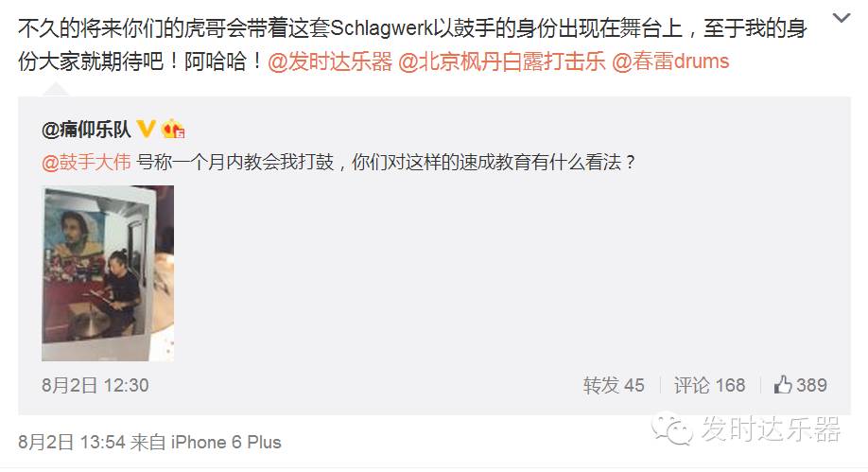Open the original post timestamp 8月2日 12:30
The image size is (868, 472).
(x=95, y=385)
